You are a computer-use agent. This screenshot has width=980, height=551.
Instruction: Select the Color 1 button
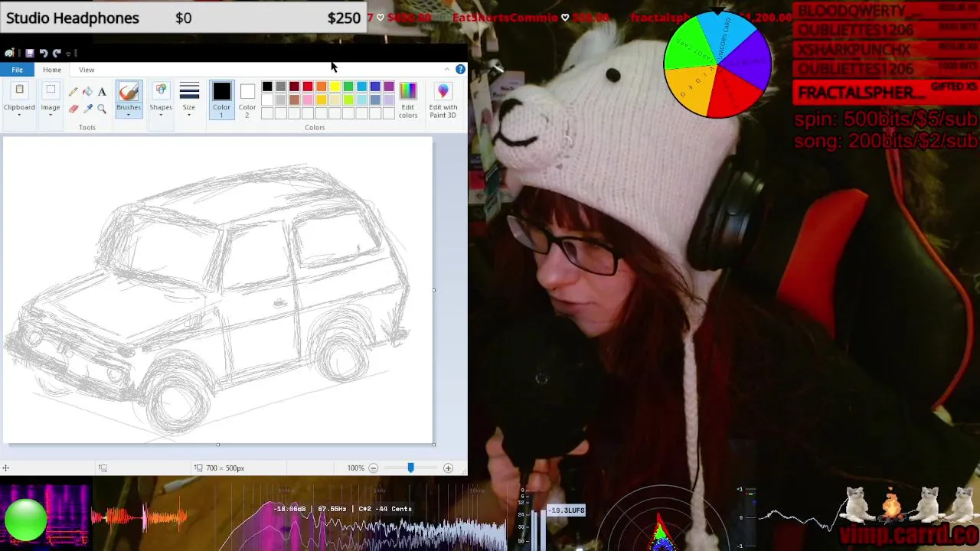pos(221,100)
